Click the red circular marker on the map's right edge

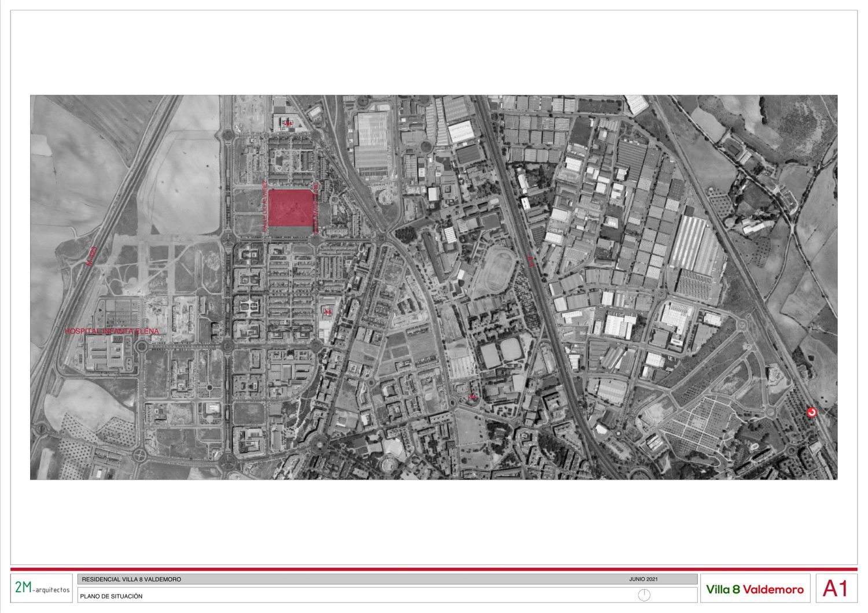(x=812, y=412)
